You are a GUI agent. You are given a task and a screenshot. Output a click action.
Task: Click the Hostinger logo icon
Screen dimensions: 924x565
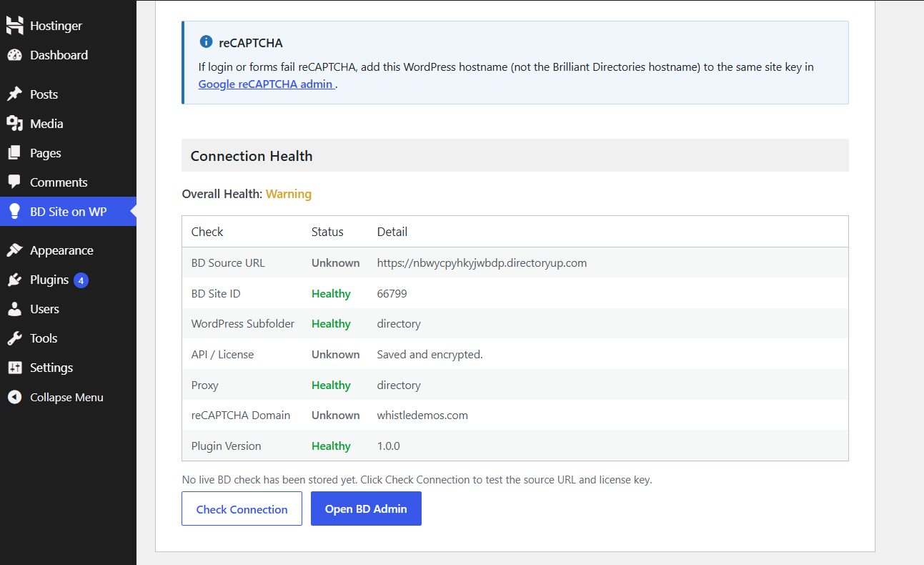pos(14,26)
